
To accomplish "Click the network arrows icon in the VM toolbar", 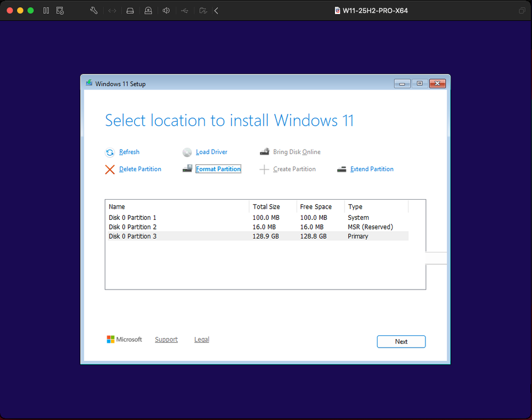I will click(112, 11).
